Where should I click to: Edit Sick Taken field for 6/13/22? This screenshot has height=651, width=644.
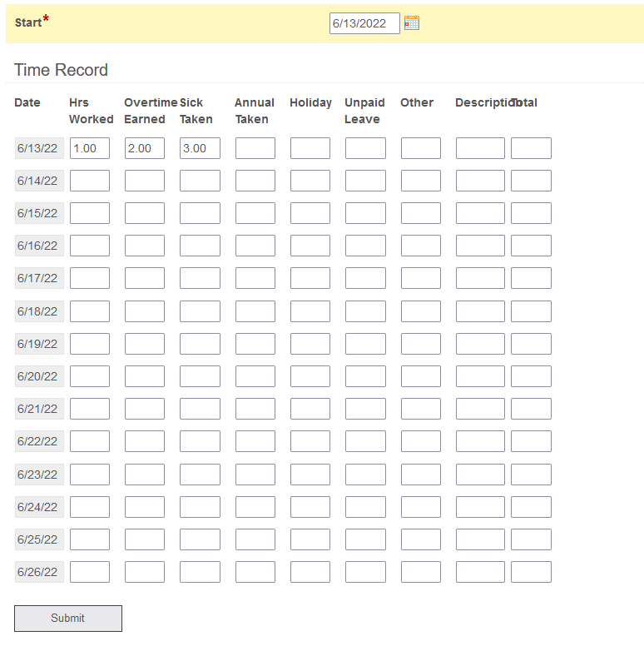[200, 148]
